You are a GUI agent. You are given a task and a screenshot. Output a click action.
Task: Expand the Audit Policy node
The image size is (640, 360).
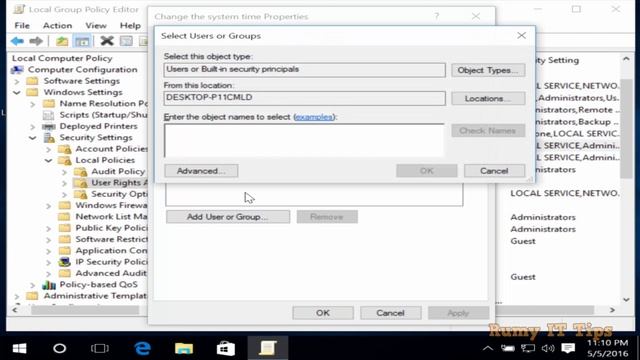click(64, 172)
